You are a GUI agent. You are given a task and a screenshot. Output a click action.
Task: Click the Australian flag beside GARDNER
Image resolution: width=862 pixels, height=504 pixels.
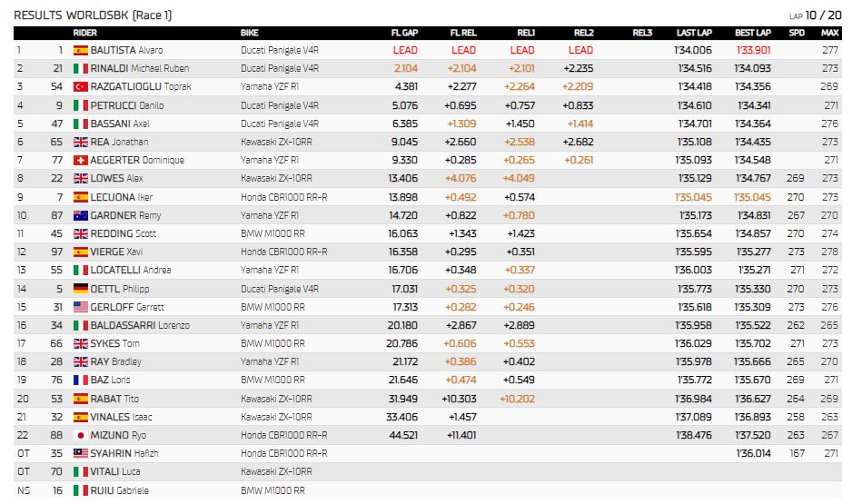(81, 215)
